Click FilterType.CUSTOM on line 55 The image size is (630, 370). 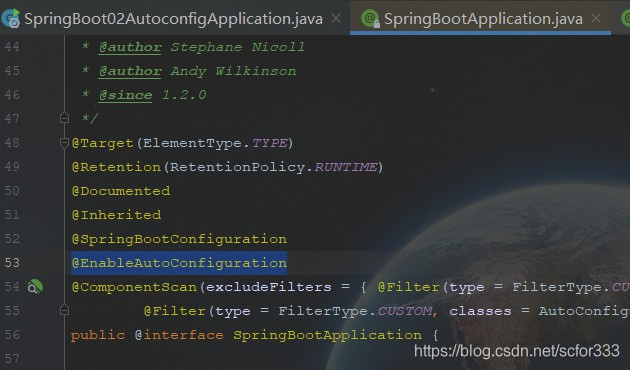coord(355,311)
